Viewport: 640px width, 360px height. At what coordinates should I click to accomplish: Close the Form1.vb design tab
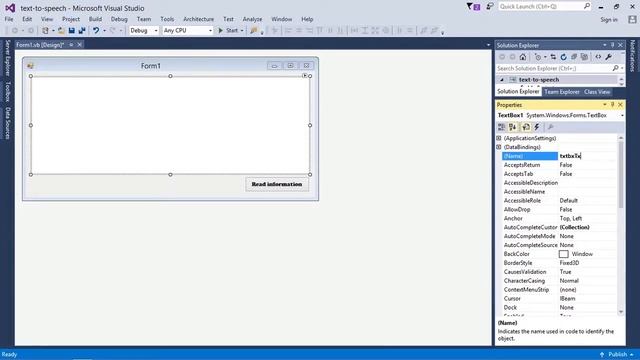(80, 45)
